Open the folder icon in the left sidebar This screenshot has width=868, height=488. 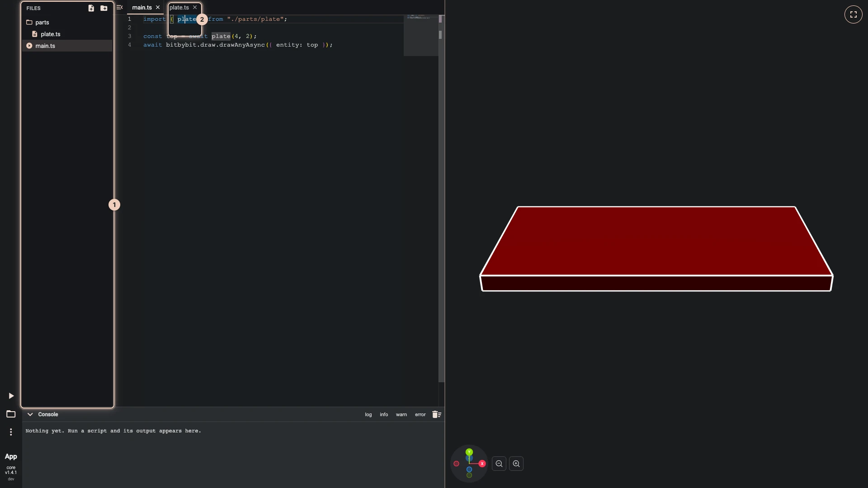click(x=11, y=414)
